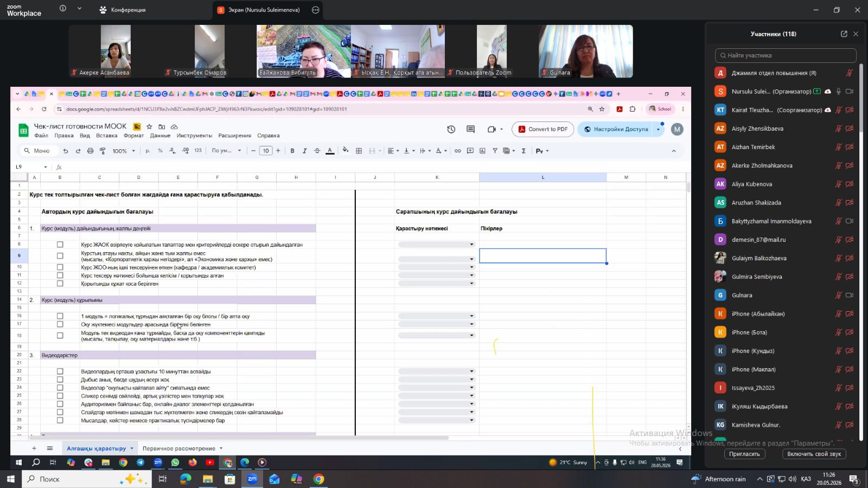Image resolution: width=868 pixels, height=488 pixels.
Task: Open the Расширения menu
Action: (x=234, y=136)
